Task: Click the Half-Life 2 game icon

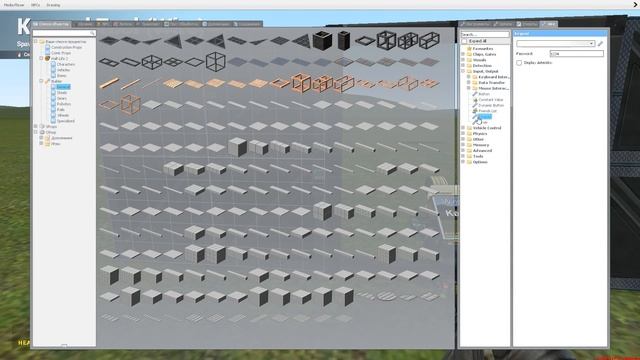Action: tap(47, 59)
